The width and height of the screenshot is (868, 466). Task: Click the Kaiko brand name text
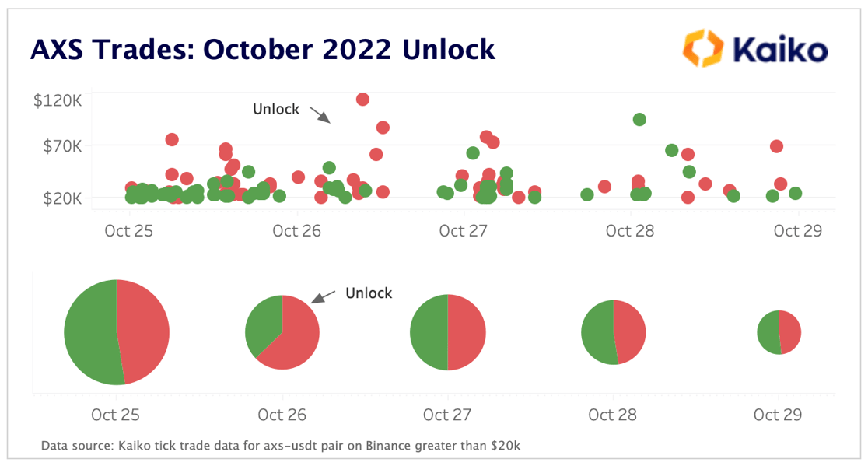780,50
